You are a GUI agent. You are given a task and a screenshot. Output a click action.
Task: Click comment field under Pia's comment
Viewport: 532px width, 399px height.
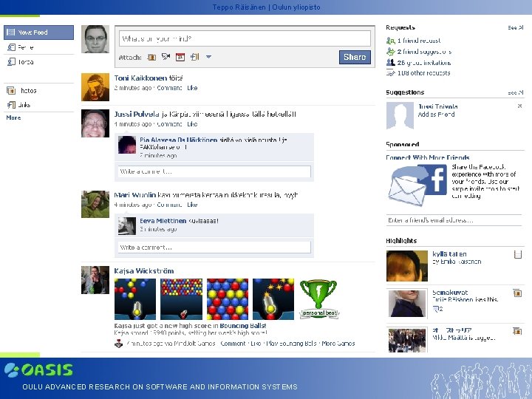click(214, 171)
